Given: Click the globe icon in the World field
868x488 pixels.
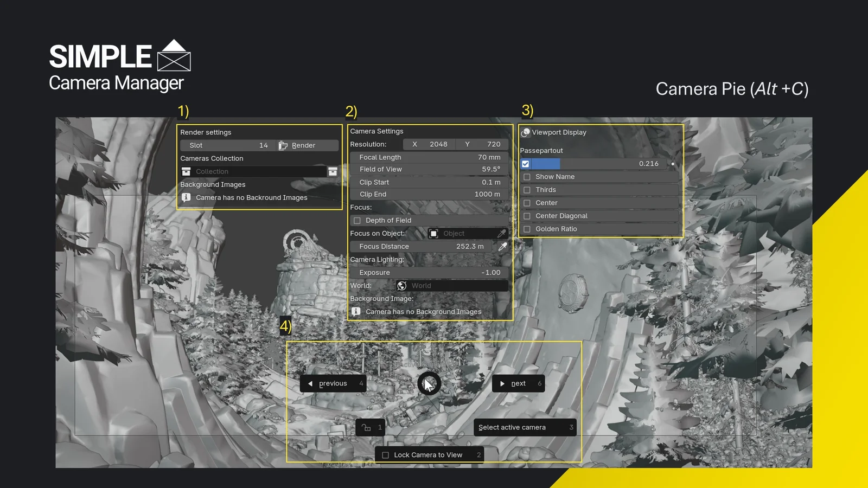Looking at the screenshot, I should (x=401, y=285).
